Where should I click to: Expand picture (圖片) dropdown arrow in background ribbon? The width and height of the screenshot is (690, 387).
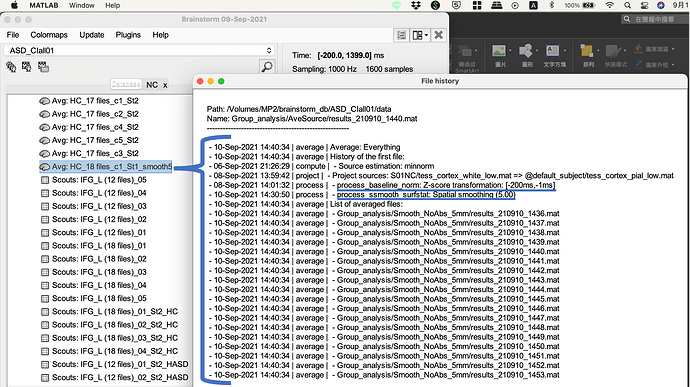510,51
